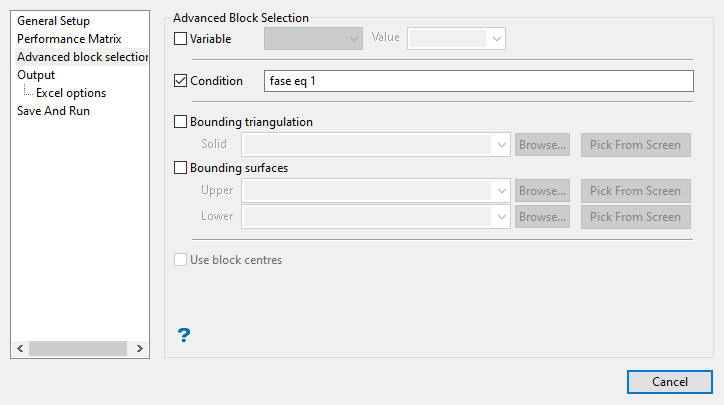Toggle the Bounding surfaces checkbox
The width and height of the screenshot is (724, 405).
(181, 168)
